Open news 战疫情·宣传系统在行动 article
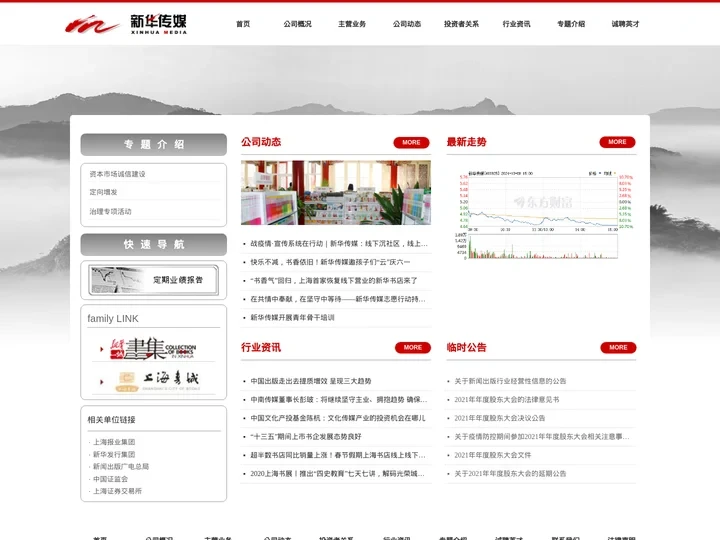The height and width of the screenshot is (540, 720). [x=339, y=243]
